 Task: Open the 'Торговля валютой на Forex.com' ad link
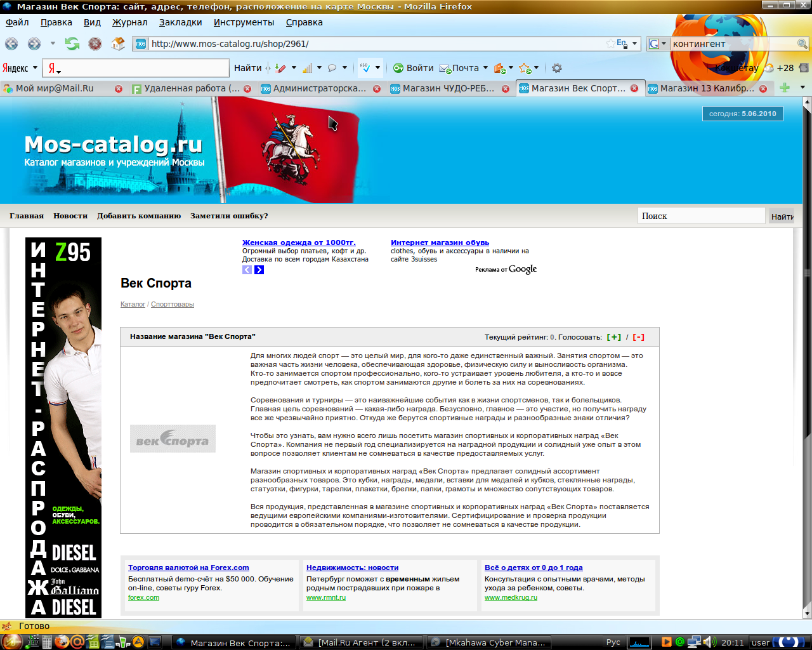pyautogui.click(x=188, y=567)
